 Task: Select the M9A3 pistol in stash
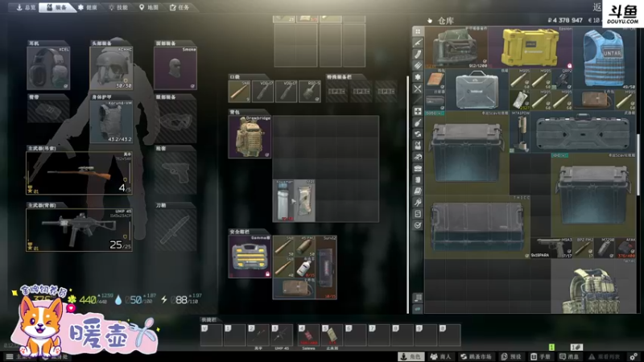click(551, 248)
